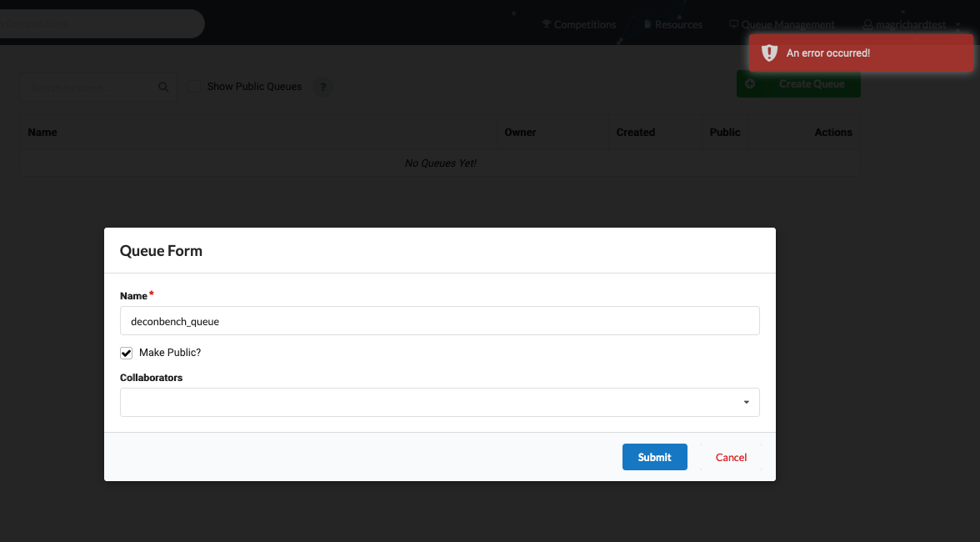Click the shield icon in the error banner
Screen dimensions: 980x542
point(769,53)
